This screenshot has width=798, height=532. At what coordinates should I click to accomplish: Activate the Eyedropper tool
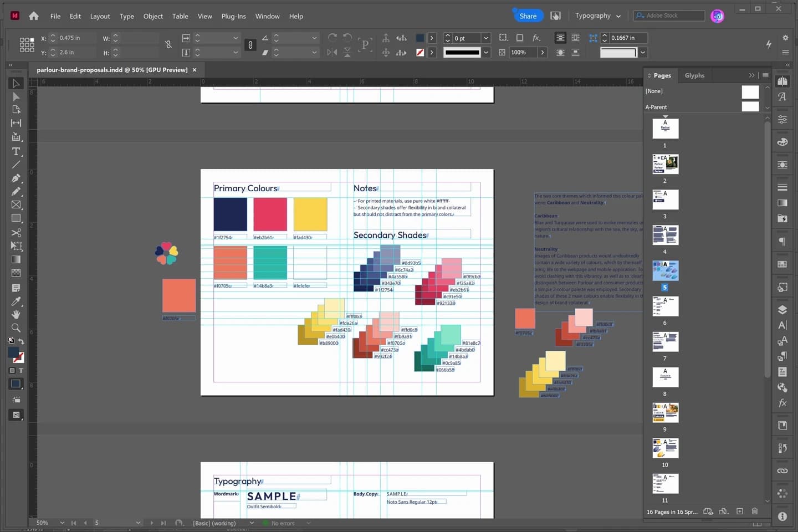(x=16, y=301)
